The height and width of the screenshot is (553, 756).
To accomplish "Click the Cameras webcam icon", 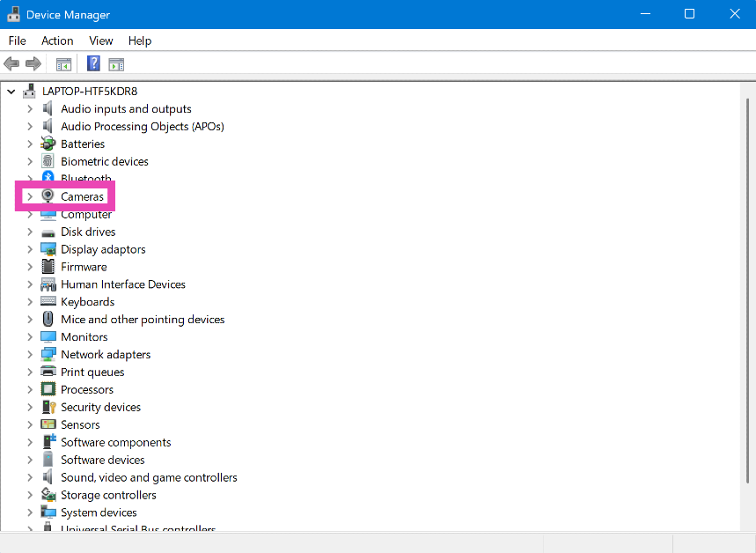I will tap(48, 196).
